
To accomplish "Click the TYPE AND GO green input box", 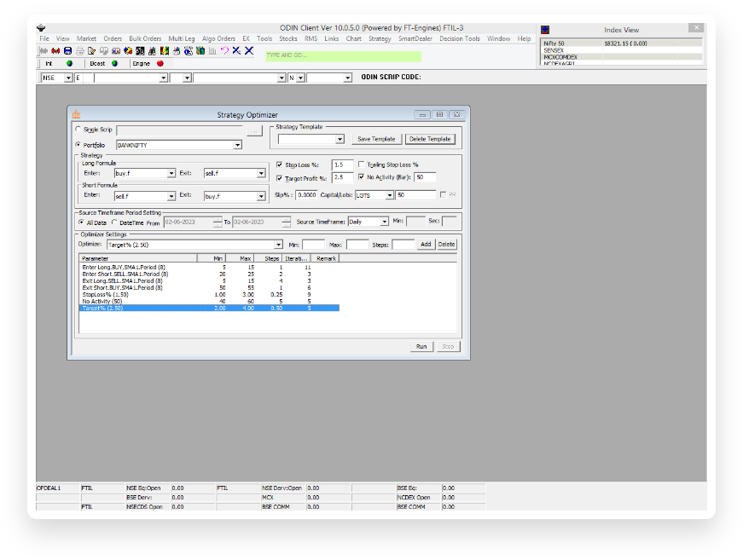I will click(x=343, y=56).
